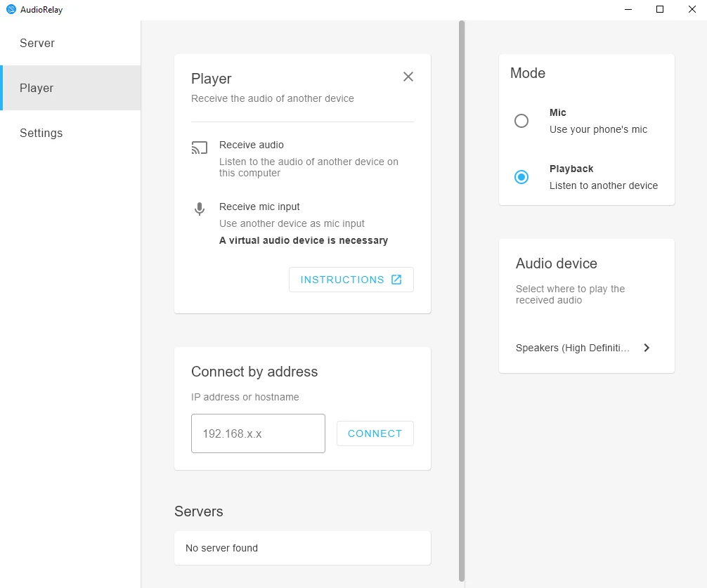Image resolution: width=707 pixels, height=588 pixels.
Task: Click "Use another device as mic input" text
Action: 292,223
